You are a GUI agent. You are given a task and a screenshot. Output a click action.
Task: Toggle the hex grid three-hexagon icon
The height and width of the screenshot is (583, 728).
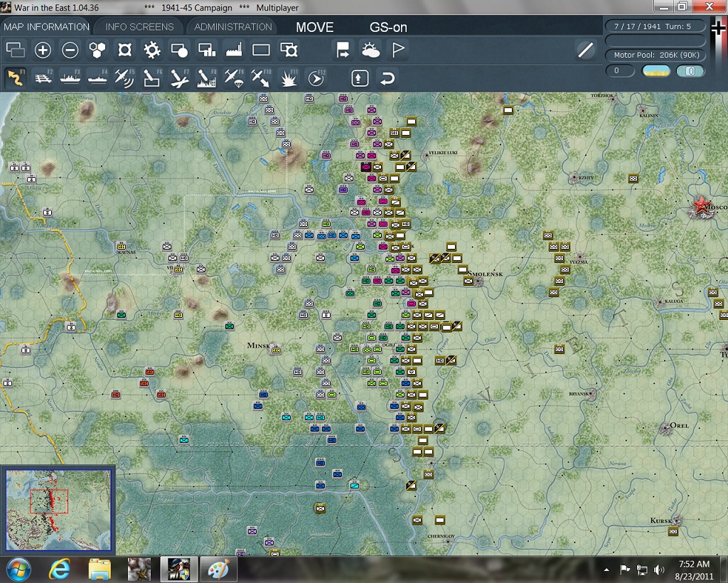[97, 50]
